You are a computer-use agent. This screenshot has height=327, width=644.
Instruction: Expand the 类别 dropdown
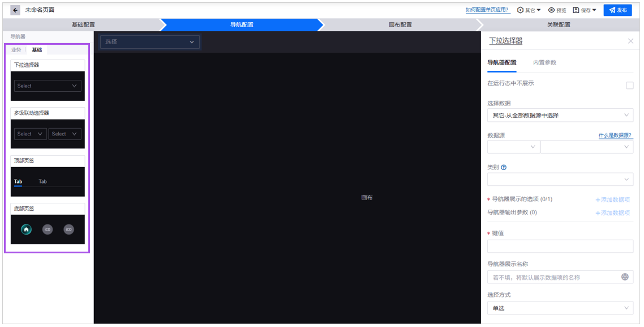point(560,180)
